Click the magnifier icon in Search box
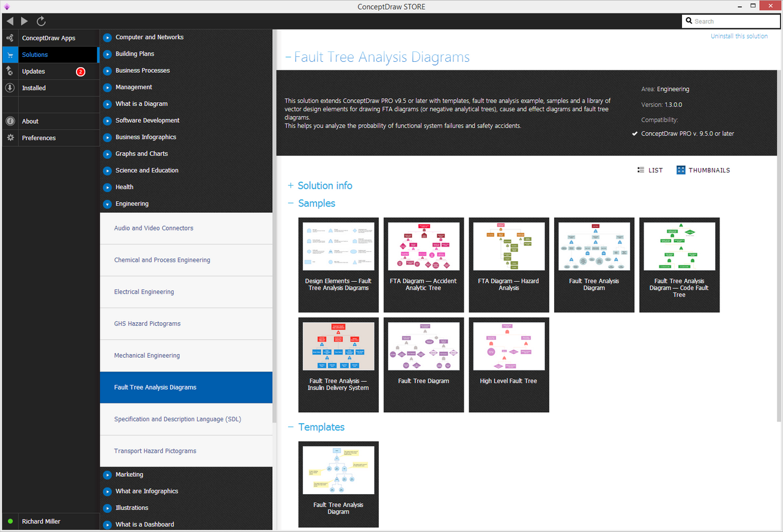Viewport: 783px width, 532px height. pos(689,21)
